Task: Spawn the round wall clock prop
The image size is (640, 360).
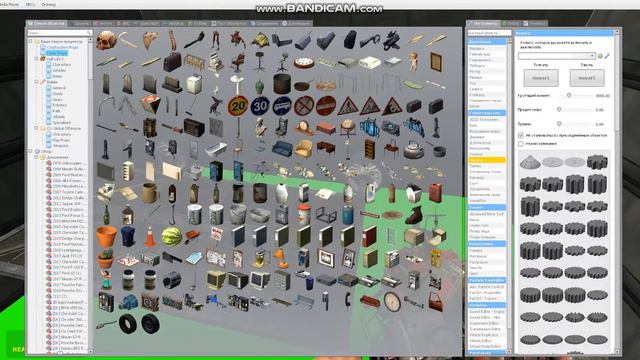Action: click(392, 302)
